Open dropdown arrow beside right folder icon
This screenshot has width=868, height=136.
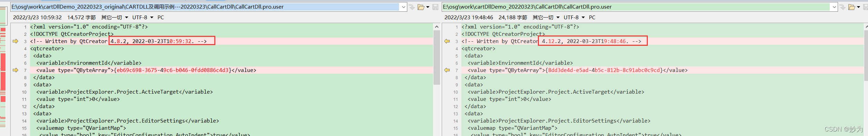(x=858, y=7)
